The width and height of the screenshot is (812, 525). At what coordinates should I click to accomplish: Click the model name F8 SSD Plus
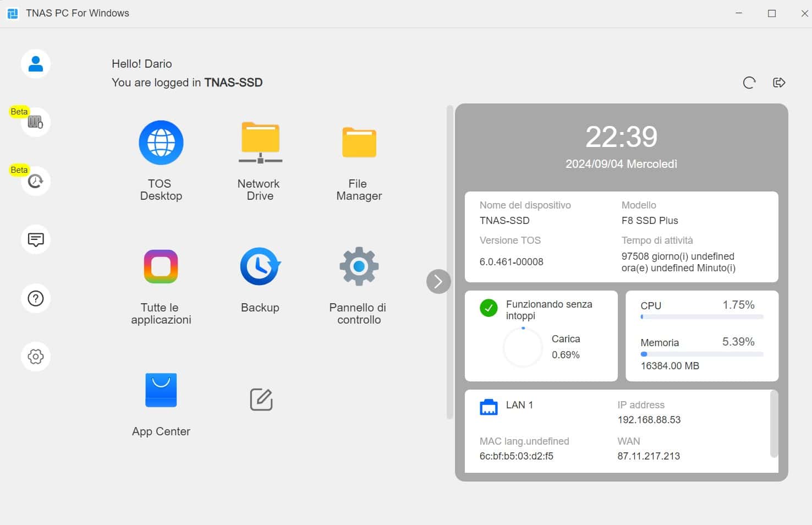click(x=650, y=221)
